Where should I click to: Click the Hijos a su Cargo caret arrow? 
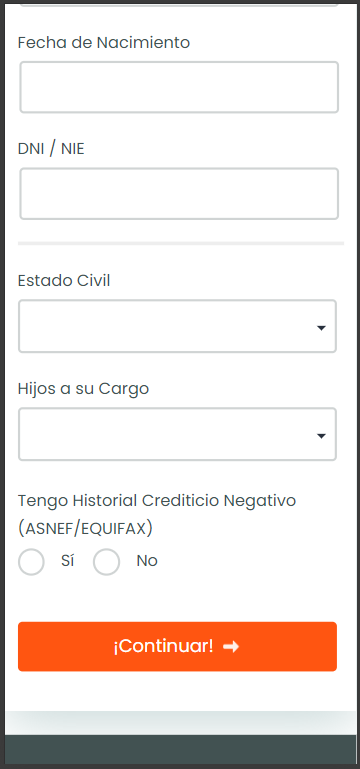[321, 436]
